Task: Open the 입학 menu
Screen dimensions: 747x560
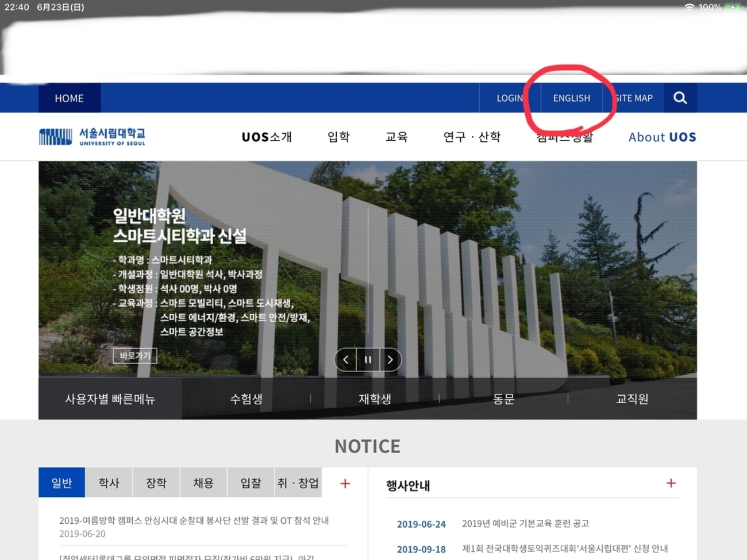Action: click(338, 137)
